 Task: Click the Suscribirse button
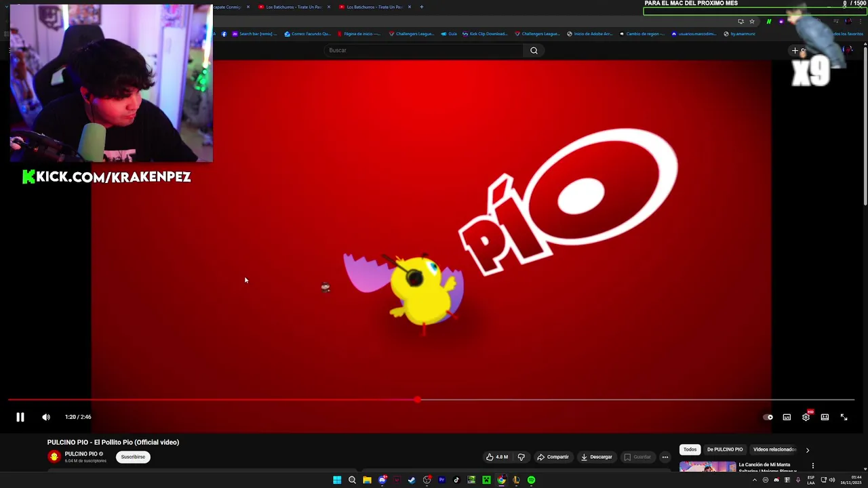tap(133, 457)
